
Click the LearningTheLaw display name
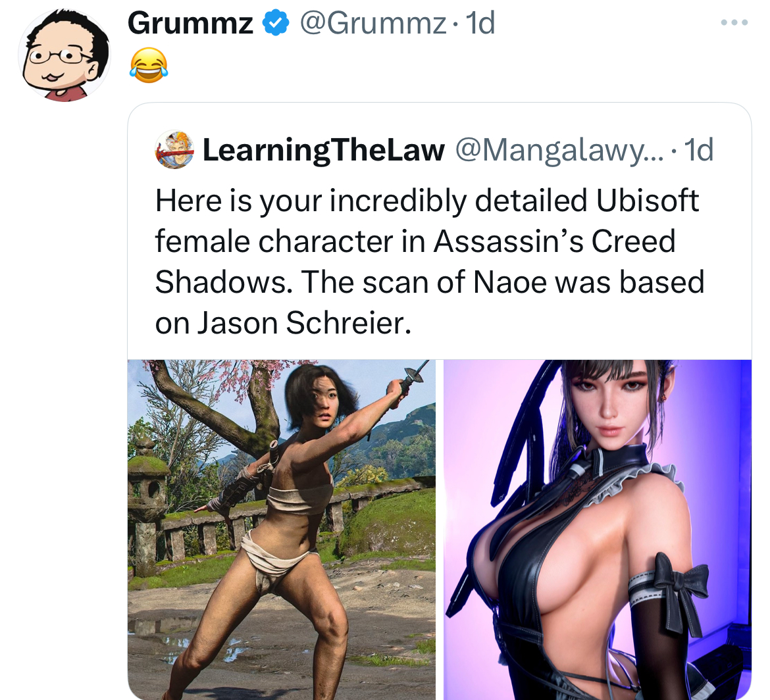point(324,150)
